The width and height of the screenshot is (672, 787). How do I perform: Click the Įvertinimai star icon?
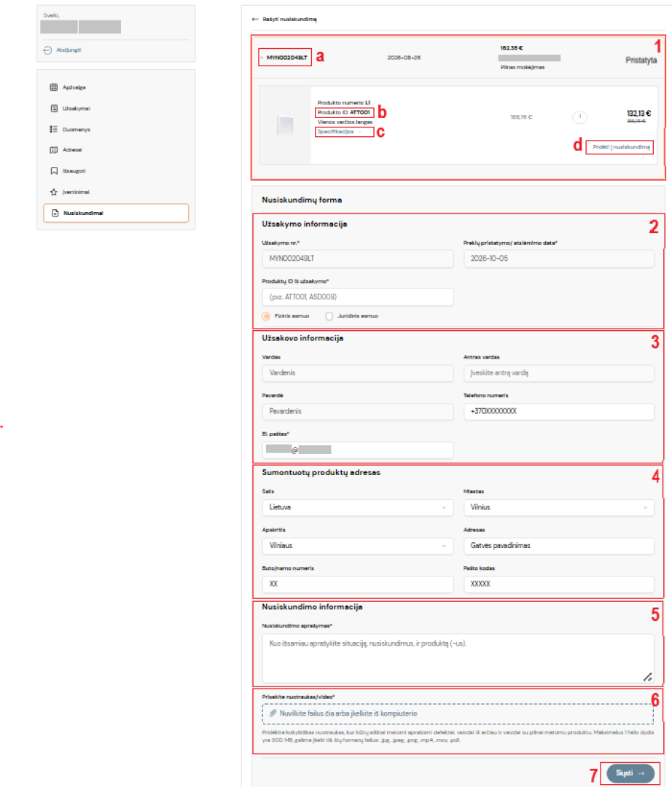pos(54,192)
